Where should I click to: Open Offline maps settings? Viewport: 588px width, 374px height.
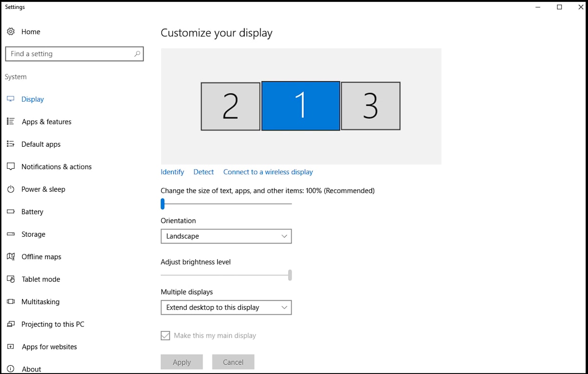click(42, 256)
